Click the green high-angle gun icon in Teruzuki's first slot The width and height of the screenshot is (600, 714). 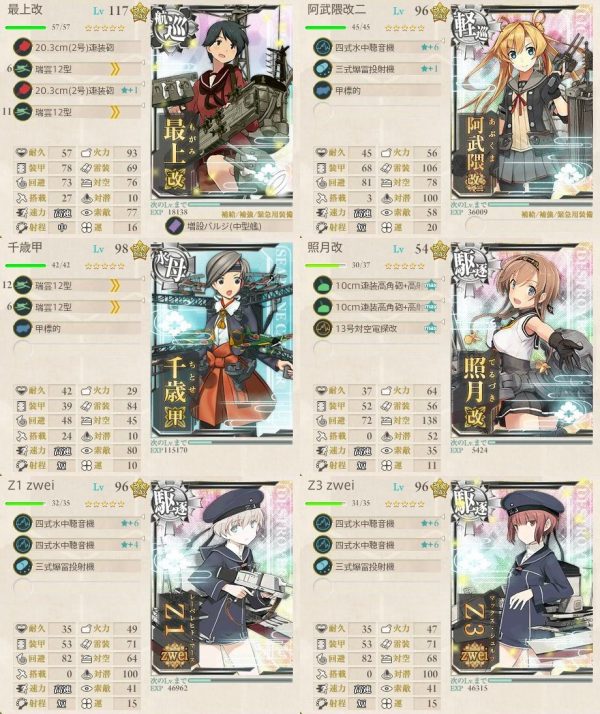322,286
